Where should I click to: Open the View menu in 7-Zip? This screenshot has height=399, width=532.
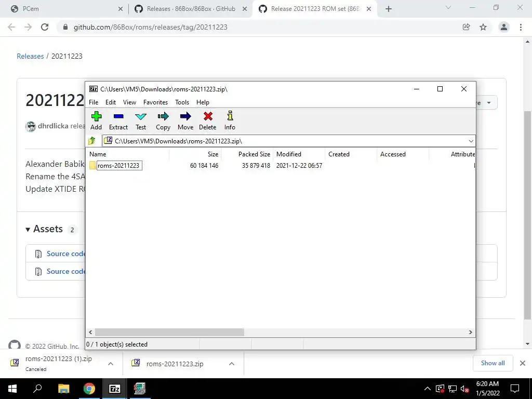[x=129, y=102]
